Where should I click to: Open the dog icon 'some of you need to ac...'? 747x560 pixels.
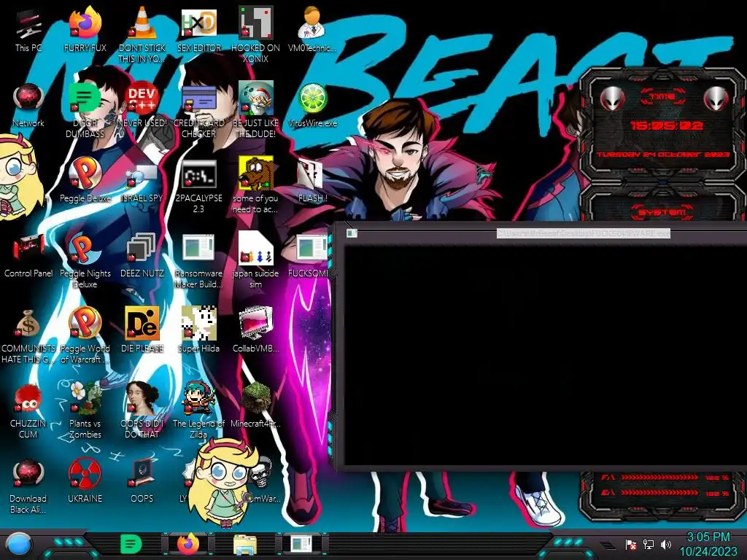[x=255, y=184]
